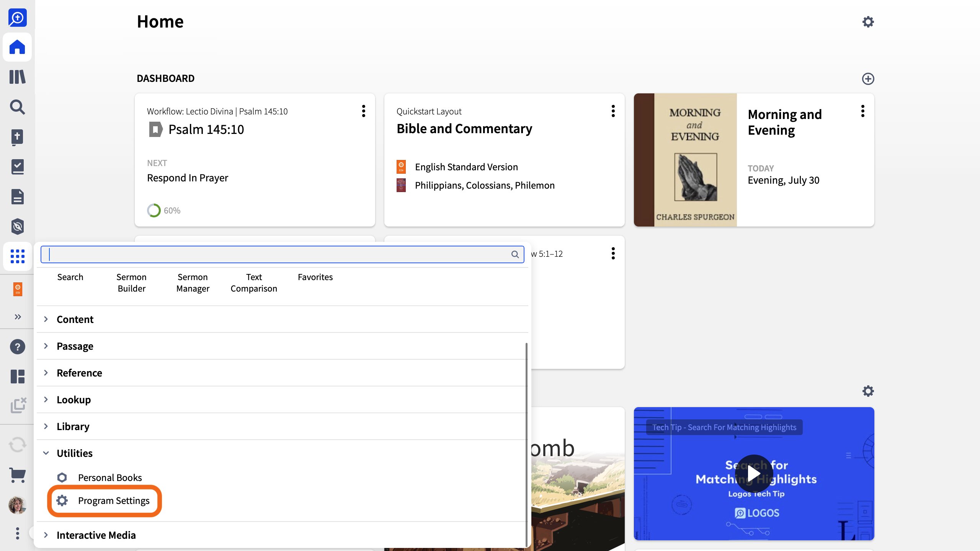
Task: Click the search icon in the tools search box
Action: [515, 254]
